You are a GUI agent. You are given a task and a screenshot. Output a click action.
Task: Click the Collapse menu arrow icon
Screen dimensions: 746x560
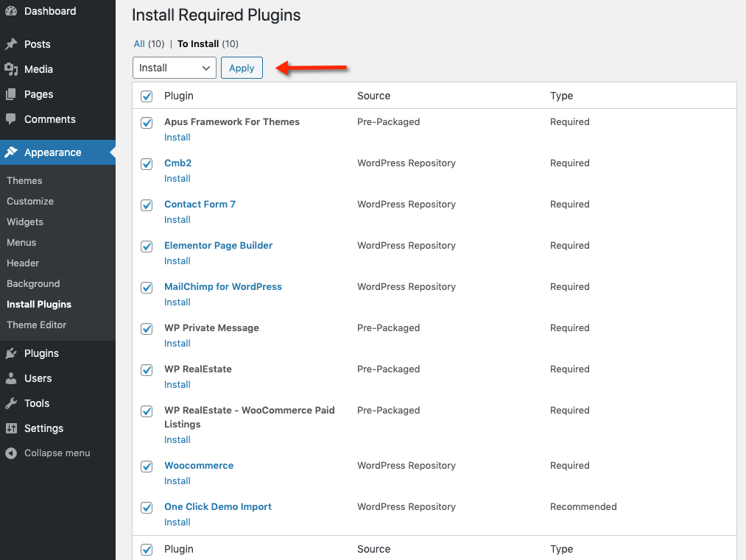click(x=11, y=453)
